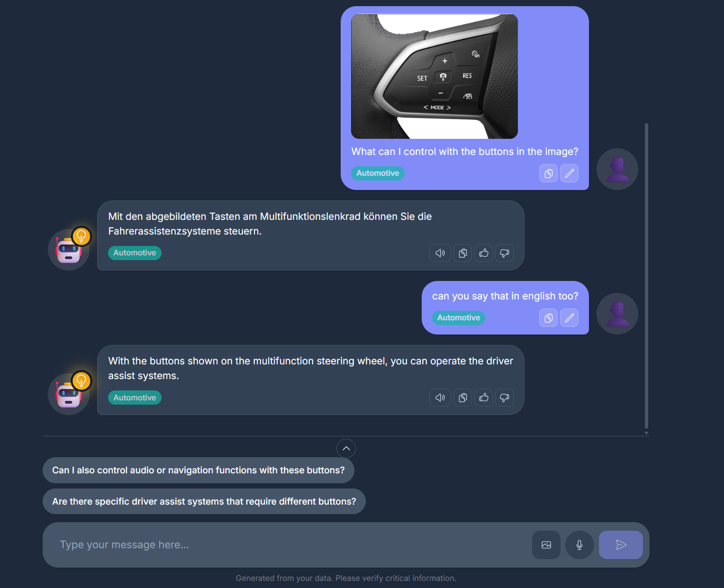This screenshot has width=724, height=588.
Task: Play audio of the German bot reply
Action: [440, 253]
